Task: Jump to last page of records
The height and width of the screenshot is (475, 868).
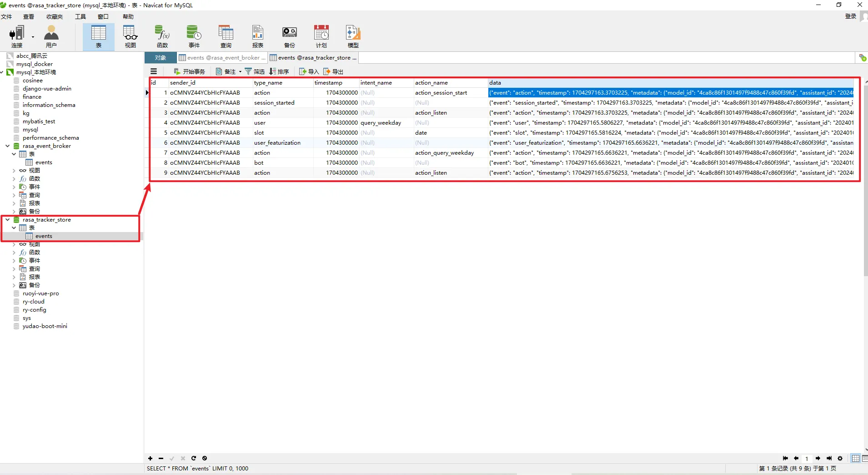Action: tap(829, 458)
